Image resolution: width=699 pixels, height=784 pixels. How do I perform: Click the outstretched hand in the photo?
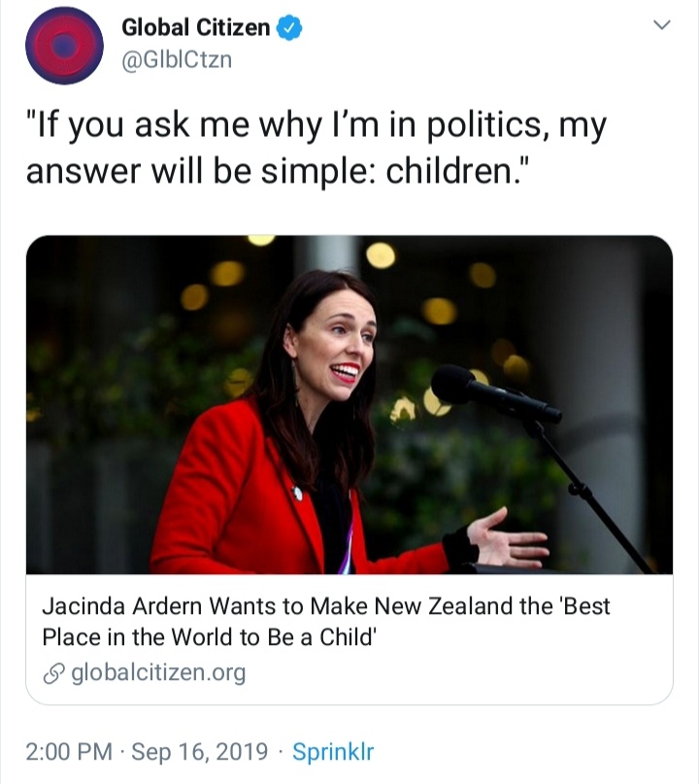(x=511, y=539)
